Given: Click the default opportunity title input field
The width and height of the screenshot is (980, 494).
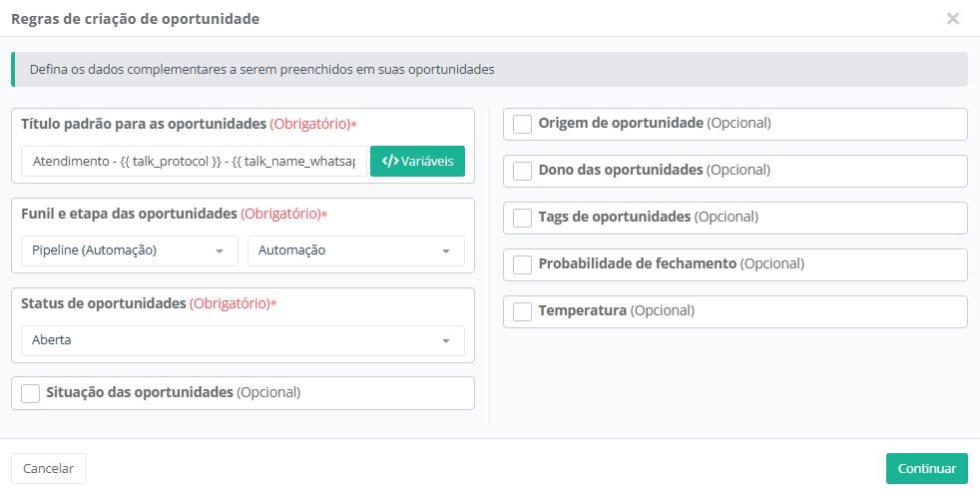Looking at the screenshot, I should (x=194, y=162).
